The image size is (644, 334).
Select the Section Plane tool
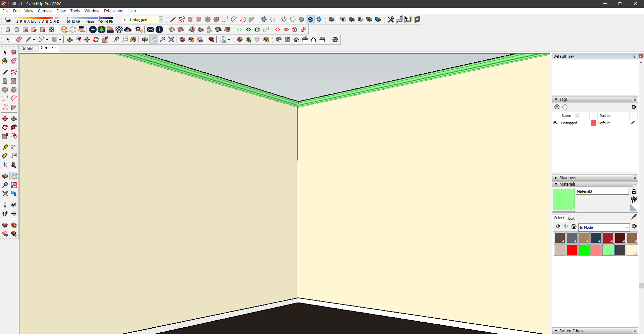point(14,214)
